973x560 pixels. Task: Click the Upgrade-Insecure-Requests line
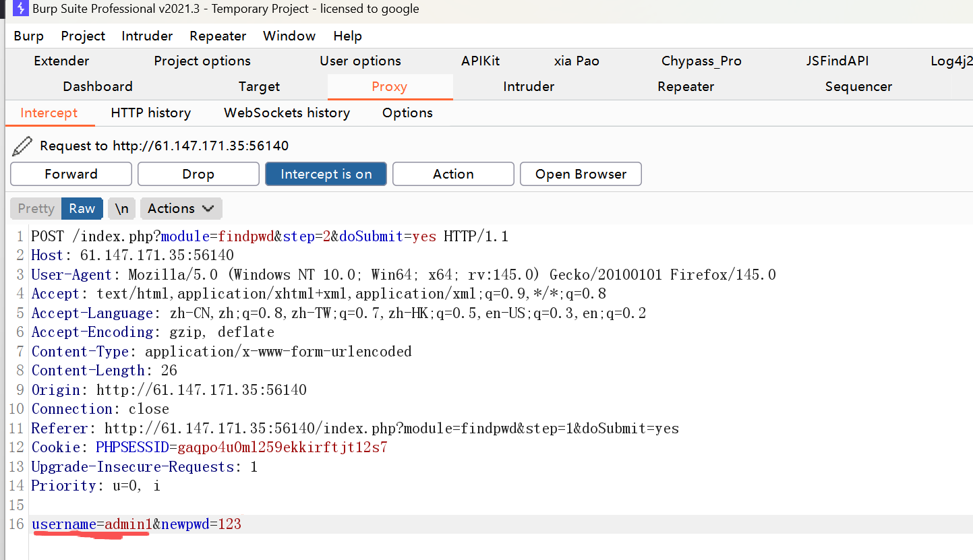[144, 467]
